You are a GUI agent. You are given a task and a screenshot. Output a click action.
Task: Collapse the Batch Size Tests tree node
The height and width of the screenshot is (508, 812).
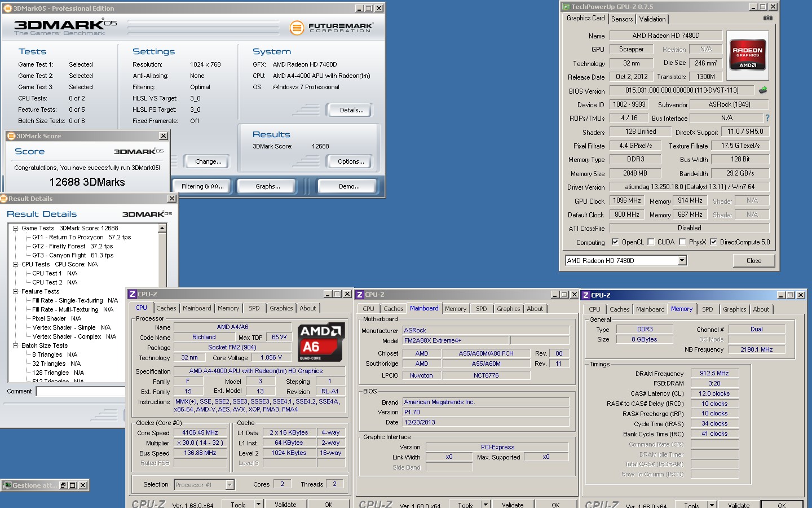pyautogui.click(x=16, y=345)
